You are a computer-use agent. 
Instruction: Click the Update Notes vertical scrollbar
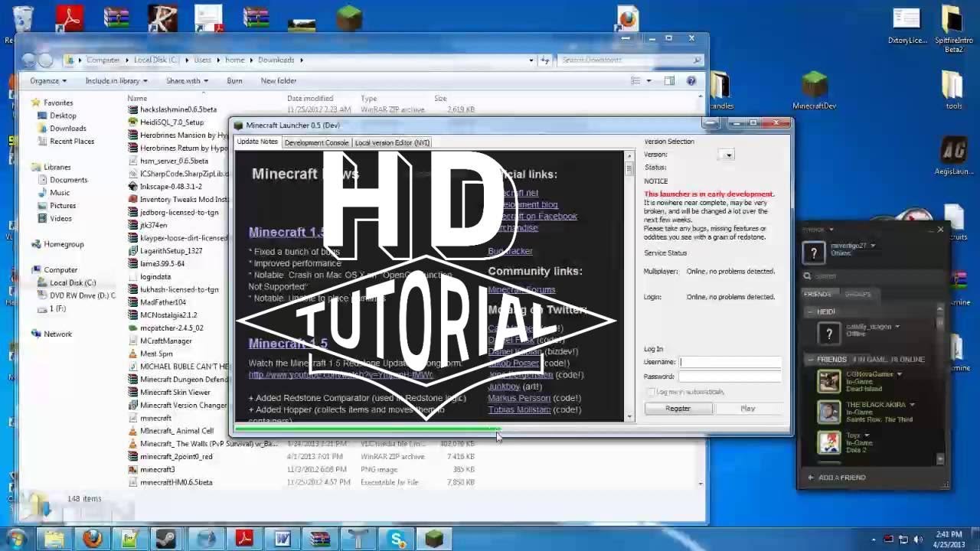[629, 285]
